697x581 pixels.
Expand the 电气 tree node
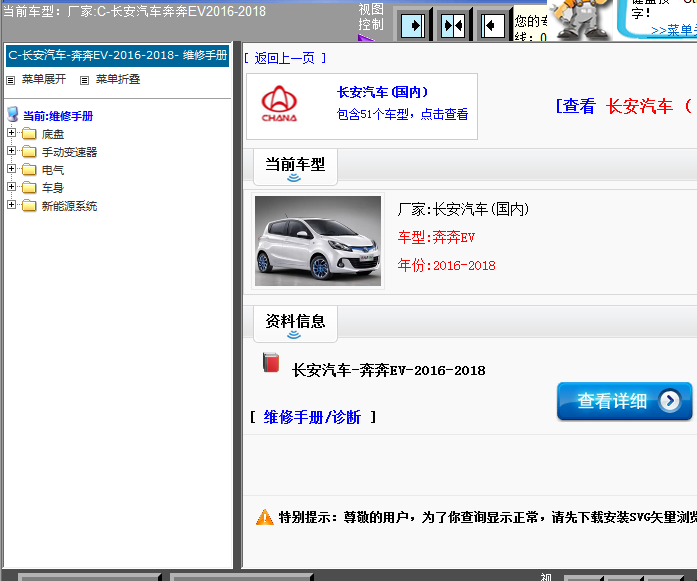[12, 168]
